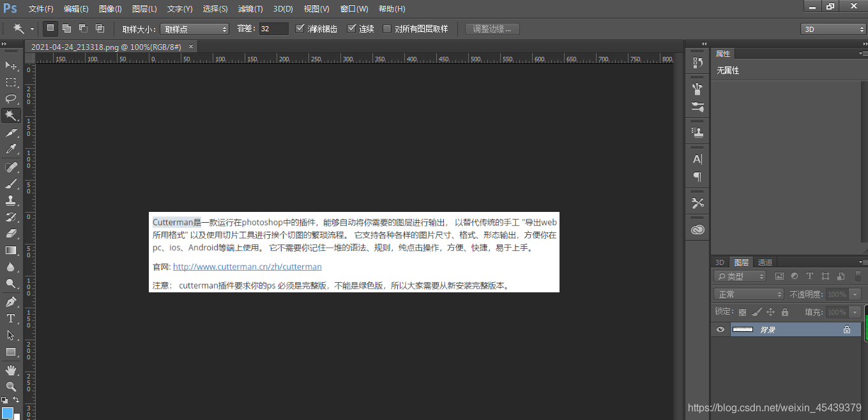Select the Rectangle shape tool
Image resolution: width=868 pixels, height=420 pixels.
pos(11,352)
